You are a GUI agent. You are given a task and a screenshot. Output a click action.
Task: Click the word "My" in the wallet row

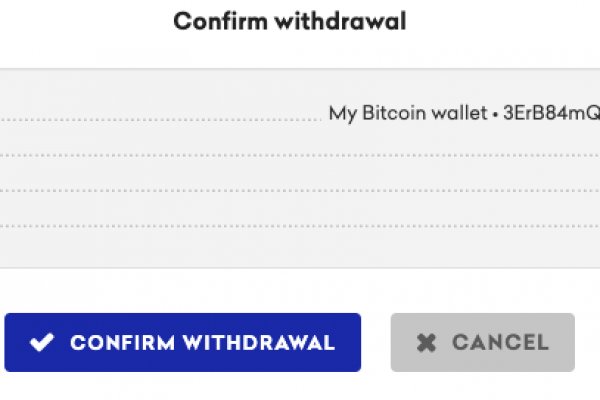click(x=342, y=114)
